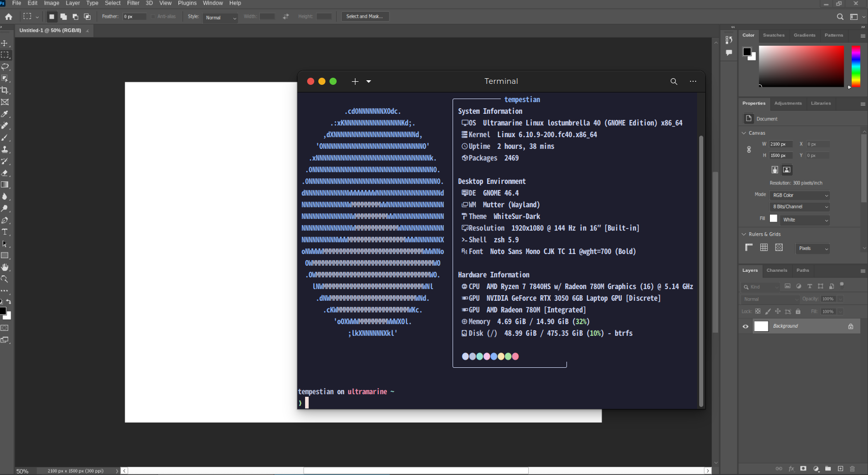The width and height of the screenshot is (868, 475).
Task: Open the ruler units dropdown showing Pixels
Action: (813, 248)
